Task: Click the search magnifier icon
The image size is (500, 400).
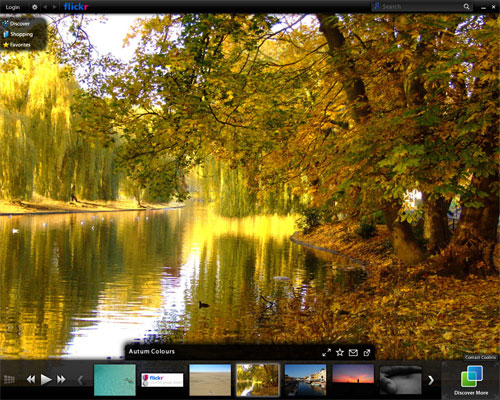Action: pos(466,6)
